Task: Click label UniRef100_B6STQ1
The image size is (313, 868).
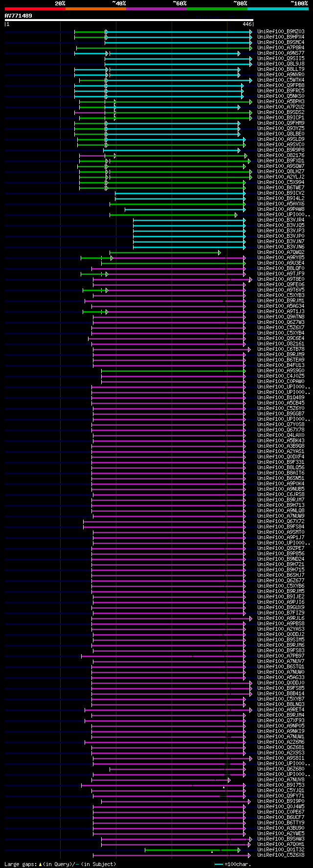Action: tap(281, 667)
